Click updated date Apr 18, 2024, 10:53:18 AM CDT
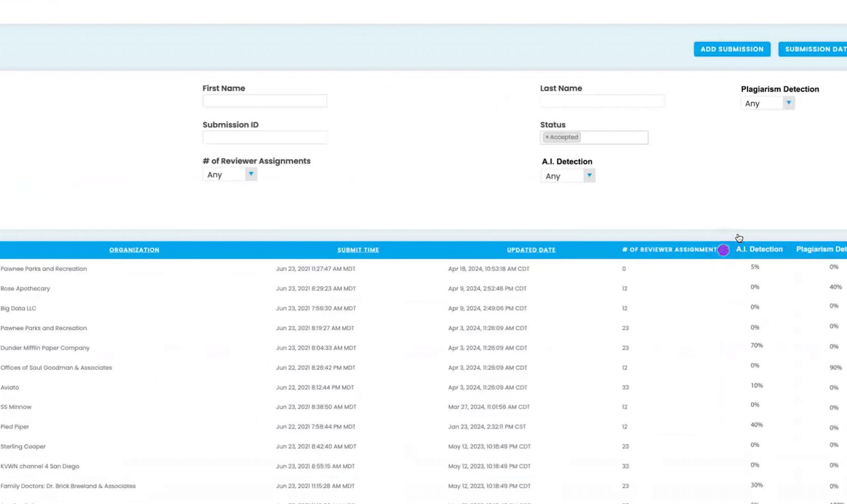This screenshot has width=847, height=504. pos(489,269)
